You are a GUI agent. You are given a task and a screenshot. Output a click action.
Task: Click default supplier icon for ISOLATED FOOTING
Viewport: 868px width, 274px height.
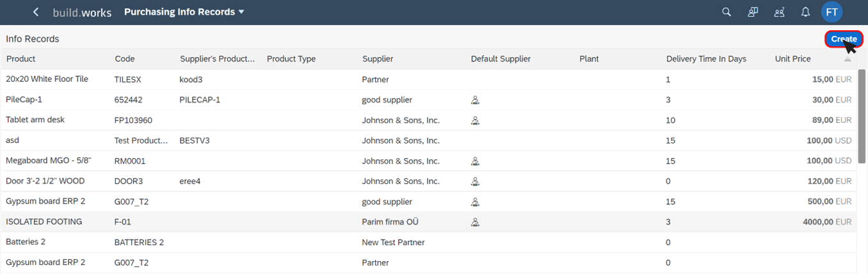475,222
